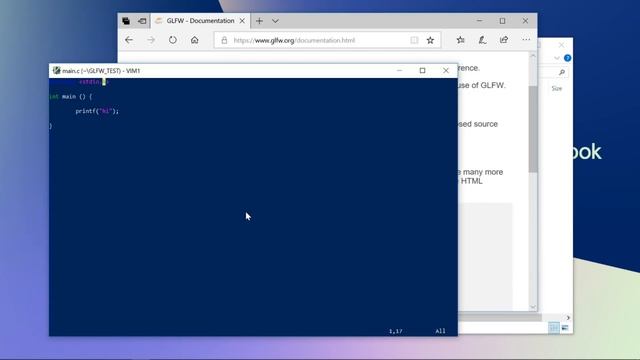Switch Explorer to details view icon
Screen dimensions: 640x360
(554, 328)
